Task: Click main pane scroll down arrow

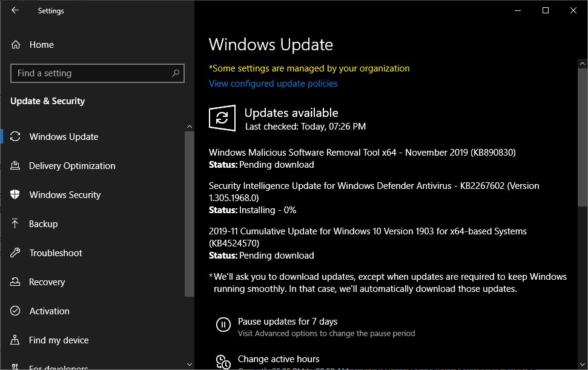Action: tap(583, 364)
